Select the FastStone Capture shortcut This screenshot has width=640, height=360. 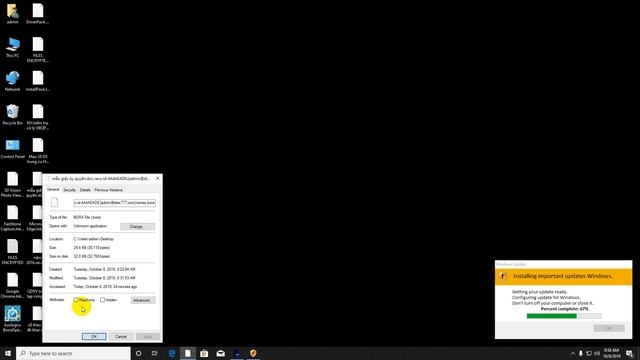point(12,218)
